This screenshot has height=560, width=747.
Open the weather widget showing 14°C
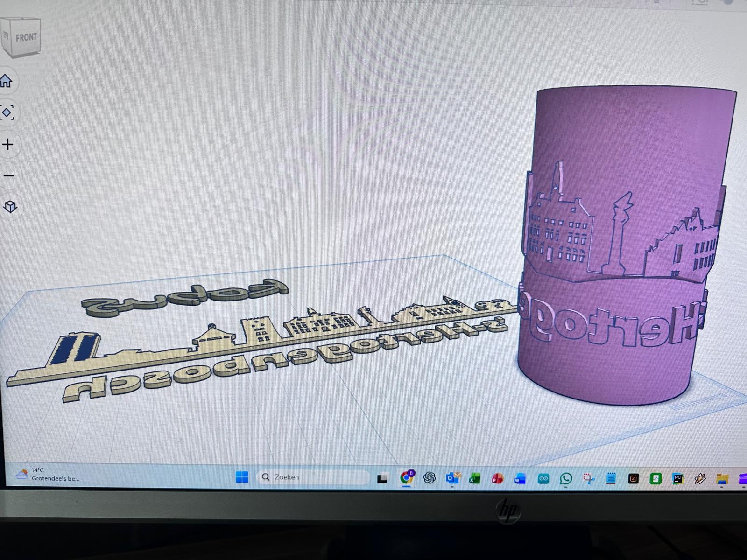pyautogui.click(x=47, y=475)
